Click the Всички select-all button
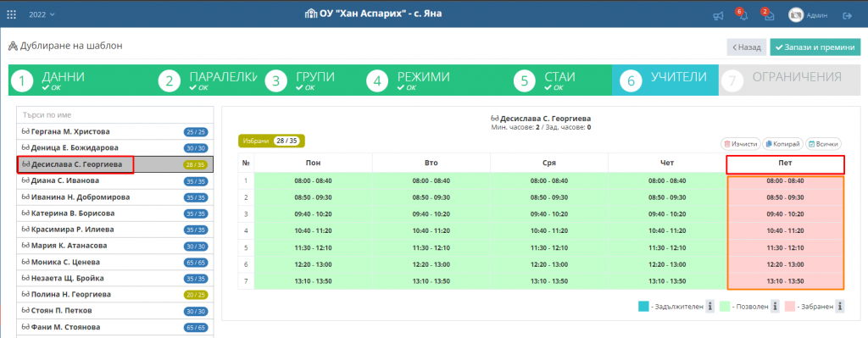 (824, 144)
